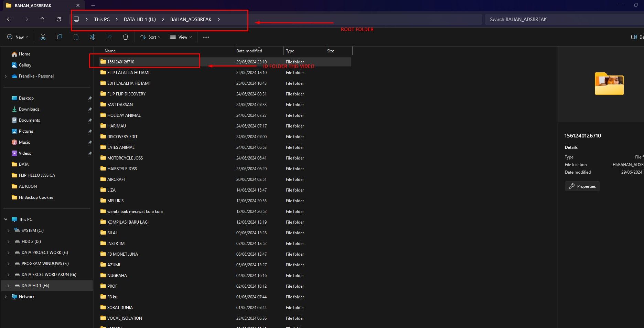The image size is (644, 328).
Task: Open the View options dropdown
Action: 181,37
